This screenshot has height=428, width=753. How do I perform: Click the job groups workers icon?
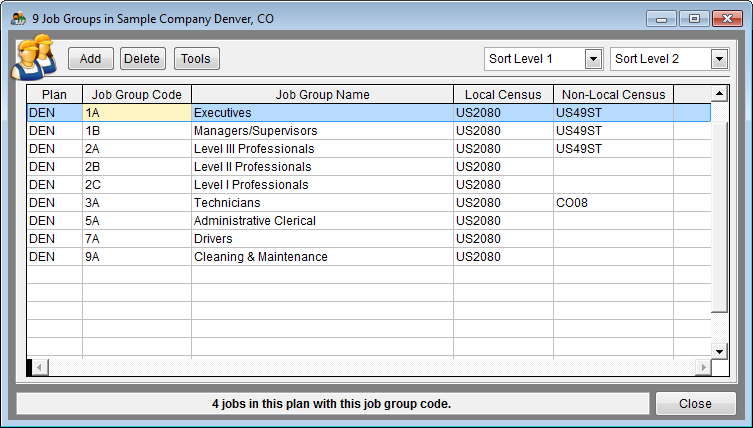click(x=34, y=57)
